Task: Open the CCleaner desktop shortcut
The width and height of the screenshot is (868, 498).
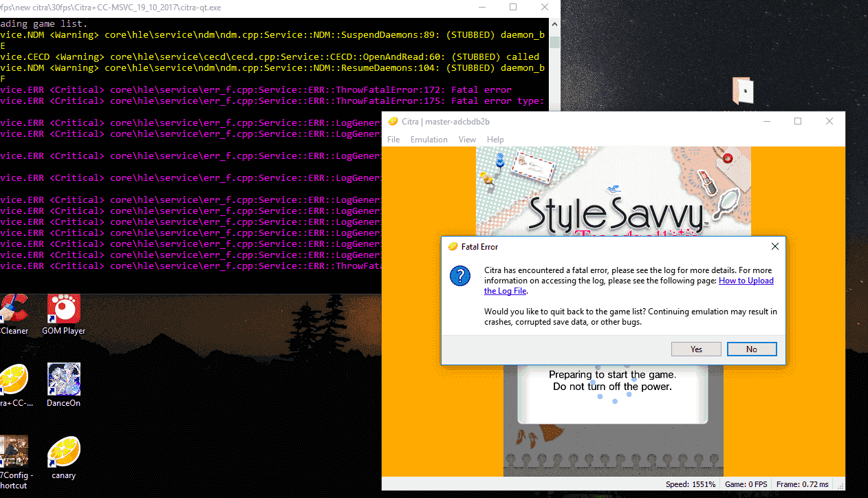Action: point(12,315)
